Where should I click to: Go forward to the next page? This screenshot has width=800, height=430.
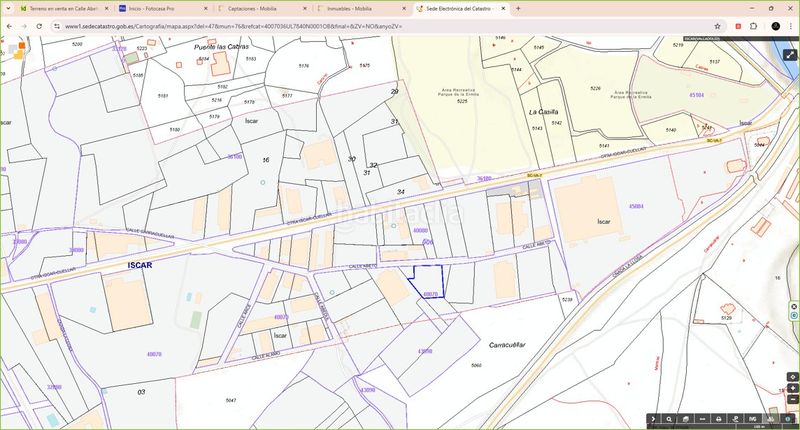click(24, 26)
